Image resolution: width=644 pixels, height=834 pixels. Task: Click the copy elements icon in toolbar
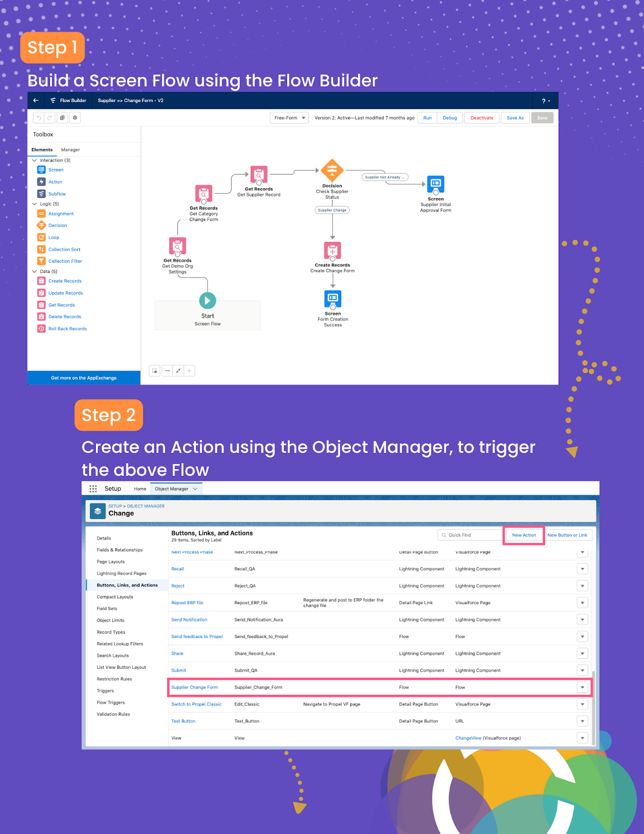[62, 118]
